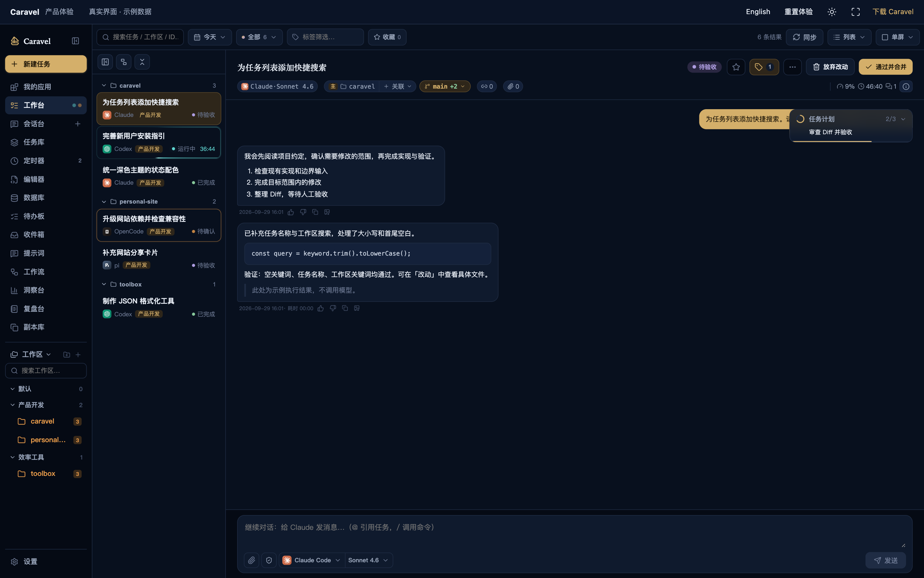Select the 完善新用户安装指引 task card
The image size is (924, 578).
(159, 142)
